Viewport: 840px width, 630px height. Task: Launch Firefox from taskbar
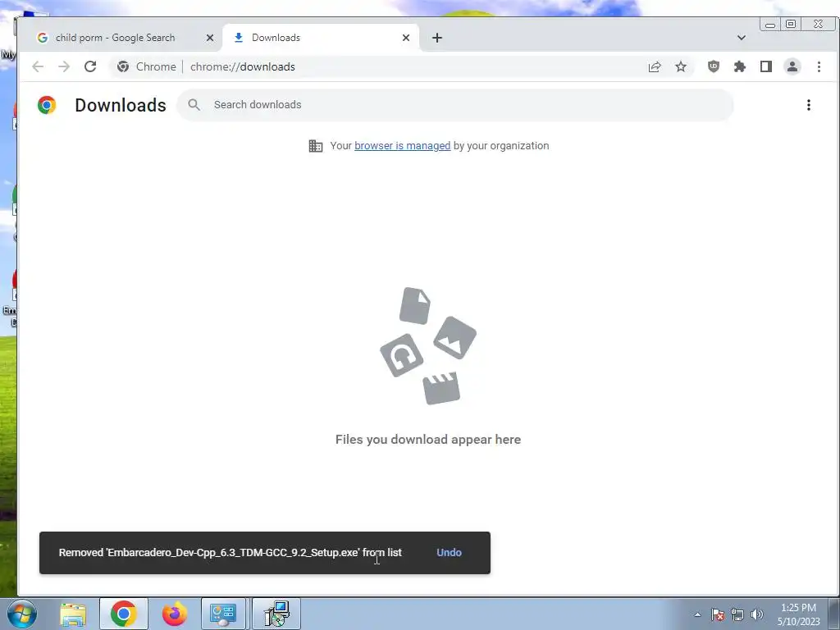pyautogui.click(x=175, y=614)
